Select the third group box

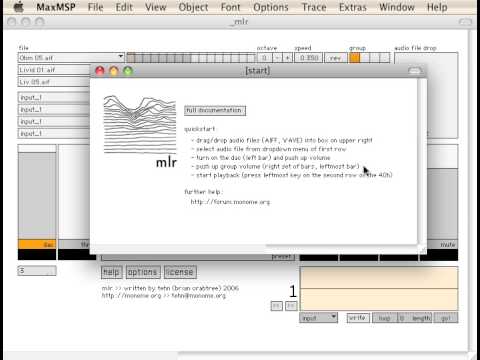375,58
